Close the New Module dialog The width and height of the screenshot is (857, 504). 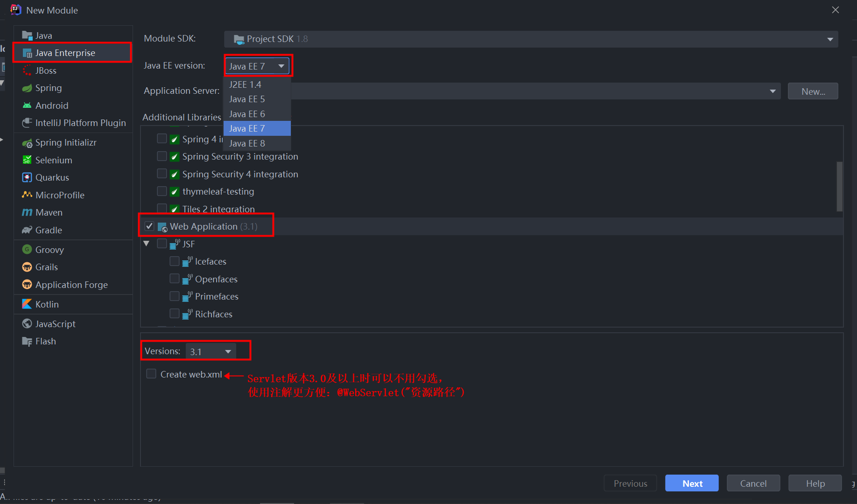[836, 10]
